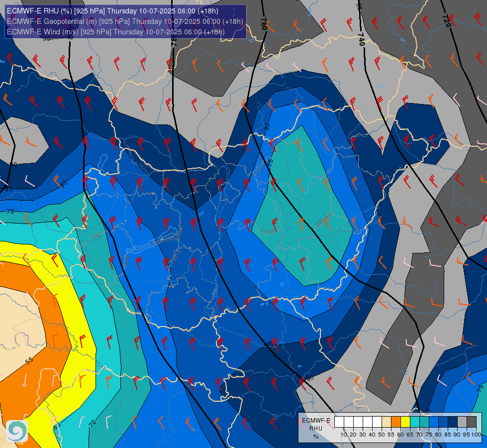
Task: Select the dark gray 95–100 legend swatch
Action: pyautogui.click(x=472, y=422)
